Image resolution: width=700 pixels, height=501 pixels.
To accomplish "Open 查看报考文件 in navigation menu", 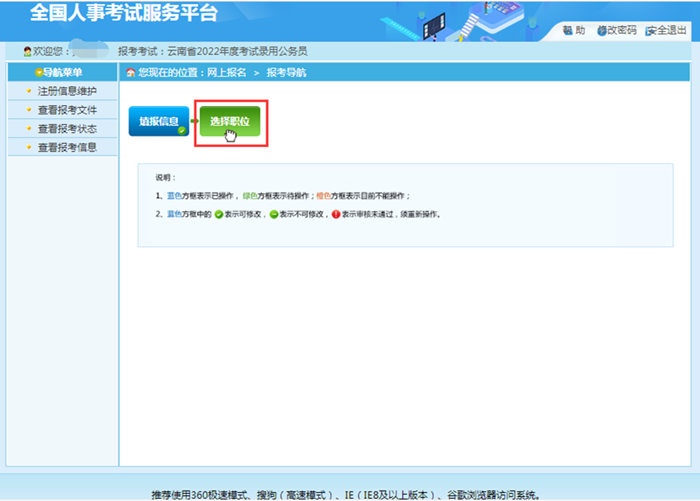I will click(x=66, y=110).
